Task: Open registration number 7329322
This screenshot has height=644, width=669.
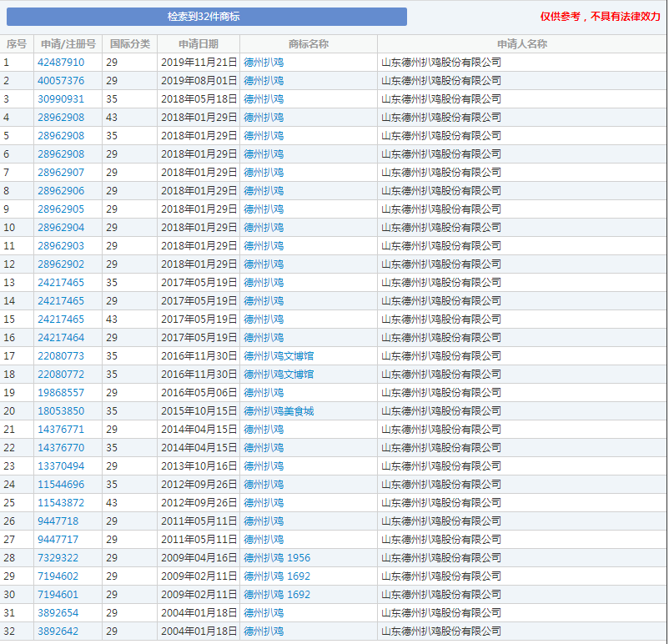Action: pos(58,558)
